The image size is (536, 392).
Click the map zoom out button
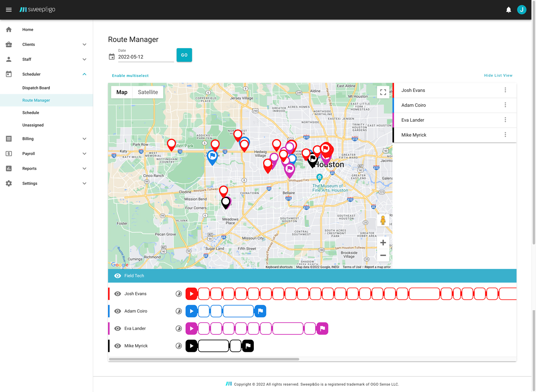(x=383, y=255)
